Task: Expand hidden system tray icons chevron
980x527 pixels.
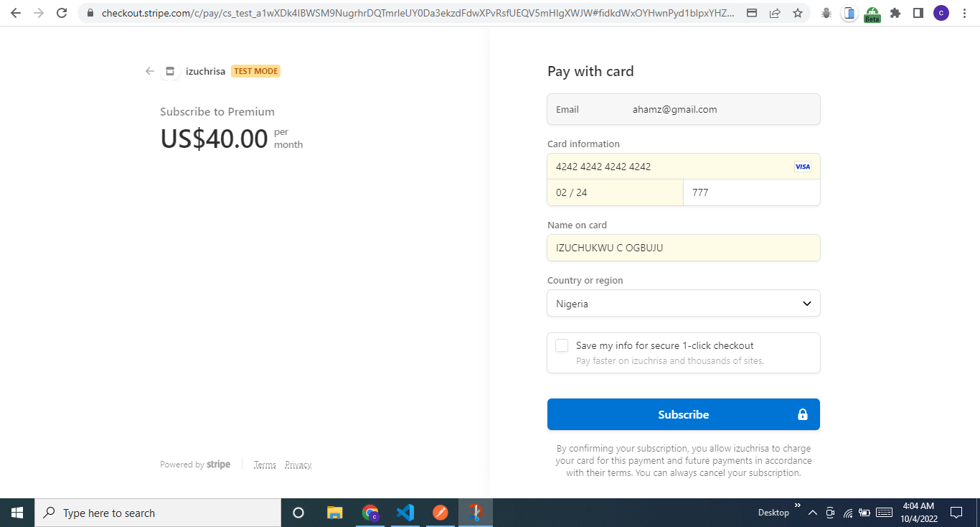Action: point(813,513)
